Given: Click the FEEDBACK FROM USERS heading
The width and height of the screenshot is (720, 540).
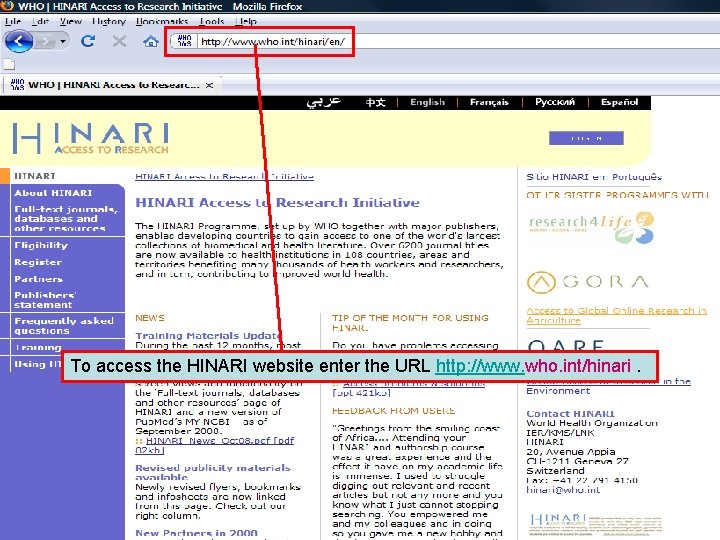Looking at the screenshot, I should (x=394, y=411).
